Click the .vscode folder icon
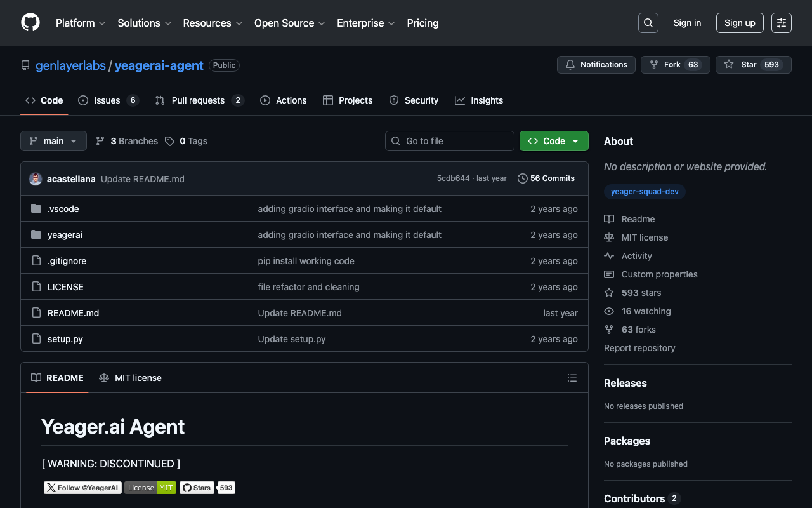 pyautogui.click(x=36, y=209)
